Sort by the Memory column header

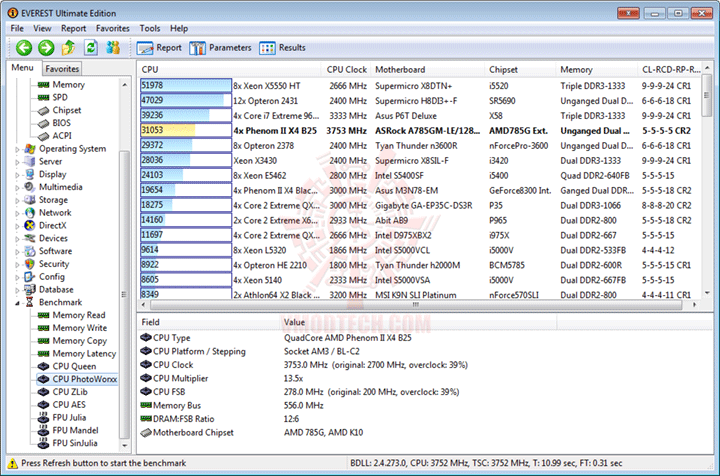pos(596,70)
